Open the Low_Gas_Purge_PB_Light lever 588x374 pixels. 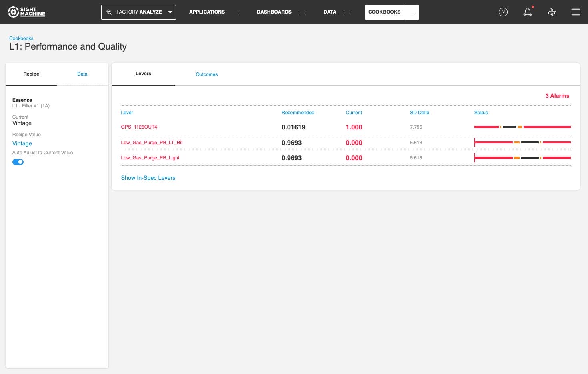(x=150, y=158)
